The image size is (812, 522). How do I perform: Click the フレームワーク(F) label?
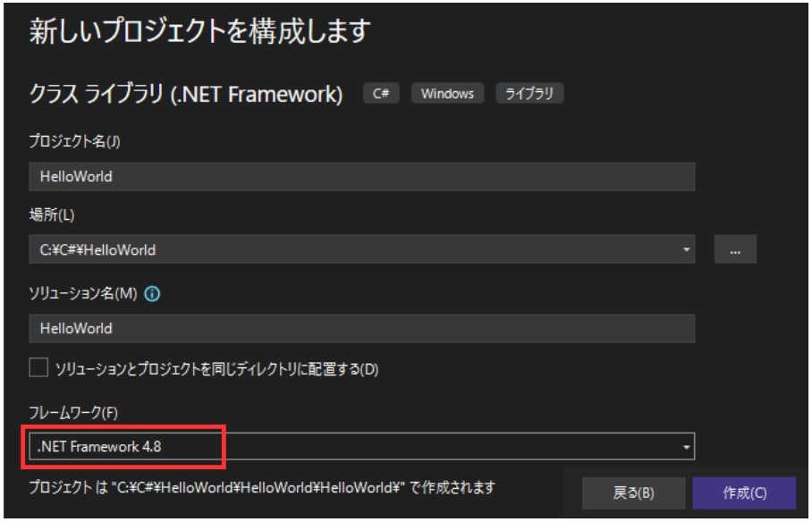pyautogui.click(x=73, y=413)
